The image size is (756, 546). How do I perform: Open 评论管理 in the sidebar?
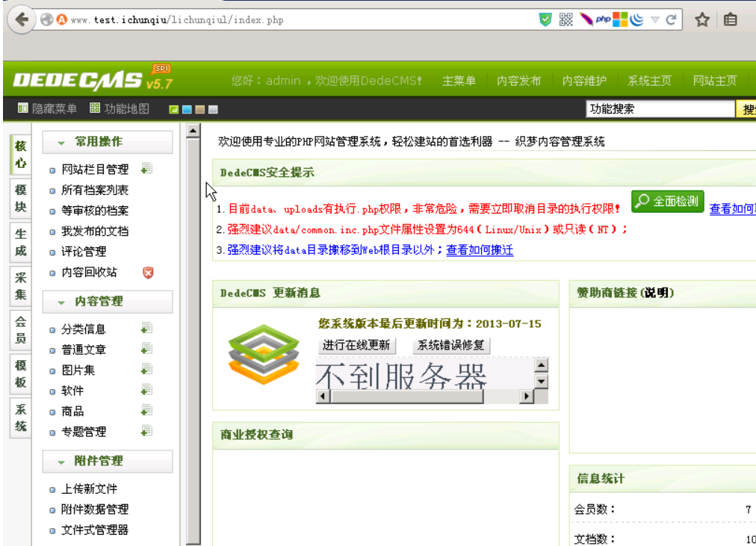pyautogui.click(x=84, y=252)
